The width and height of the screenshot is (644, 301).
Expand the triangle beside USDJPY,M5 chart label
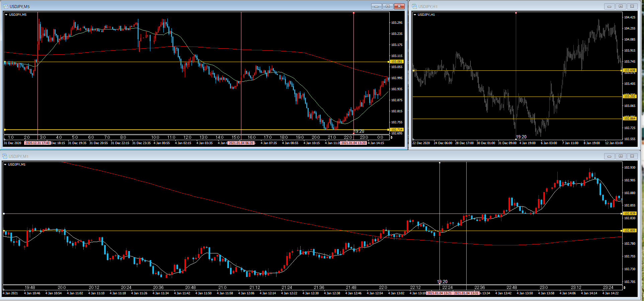coord(6,15)
